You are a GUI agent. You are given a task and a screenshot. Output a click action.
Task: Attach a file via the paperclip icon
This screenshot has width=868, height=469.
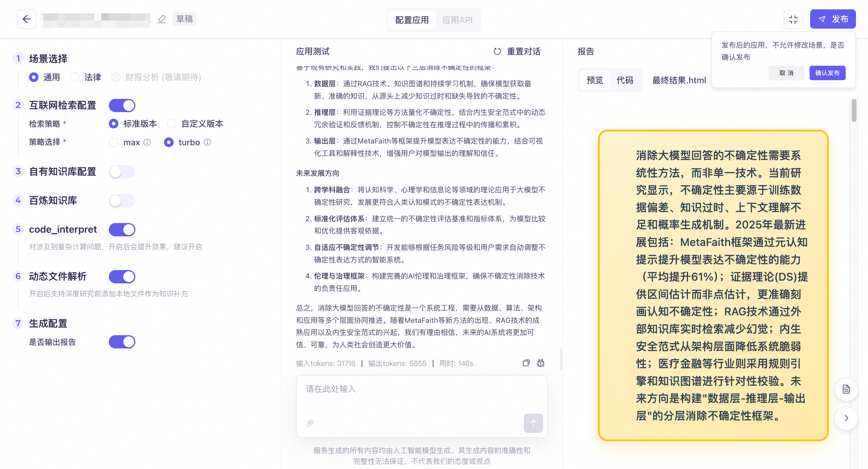coord(310,423)
